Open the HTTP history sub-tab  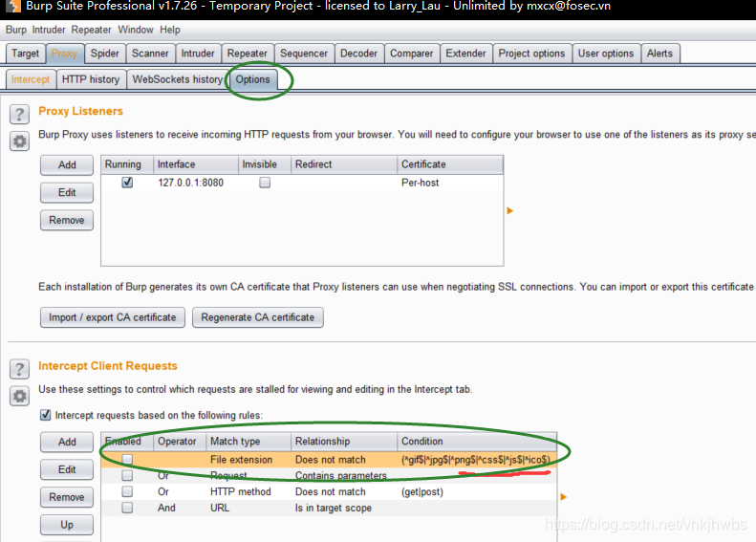coord(91,79)
